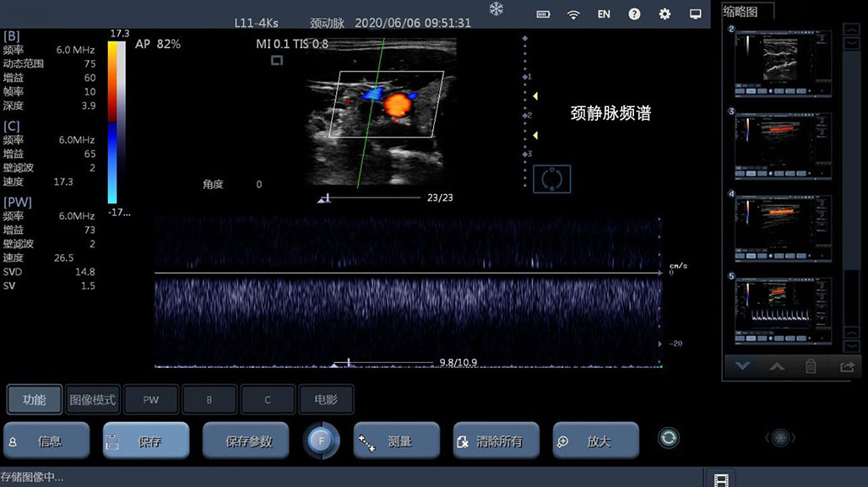Switch input language via EN indicator
Viewport: 868px width, 487px height.
click(604, 14)
